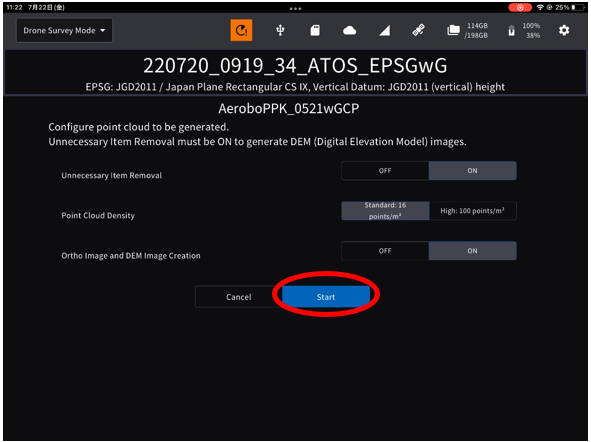Turn Unnecessary Item Removal ON
This screenshot has width=591, height=442.
tap(472, 171)
